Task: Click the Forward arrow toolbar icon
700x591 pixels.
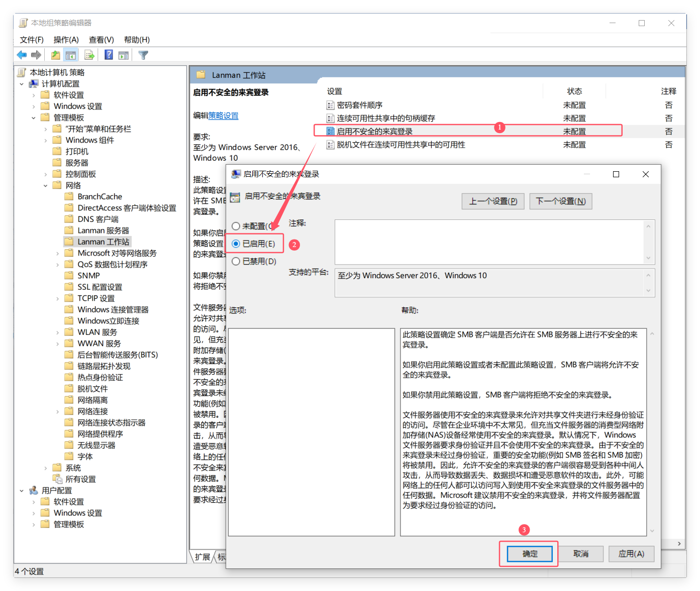Action: click(36, 55)
